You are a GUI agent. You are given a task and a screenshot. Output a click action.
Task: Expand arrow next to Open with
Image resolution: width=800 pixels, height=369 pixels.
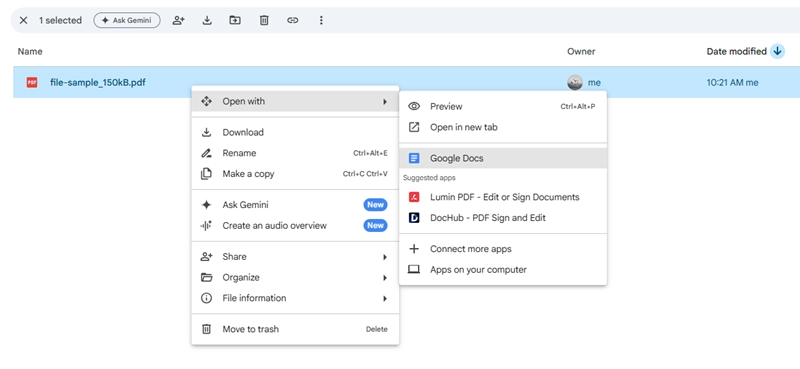[x=385, y=102]
